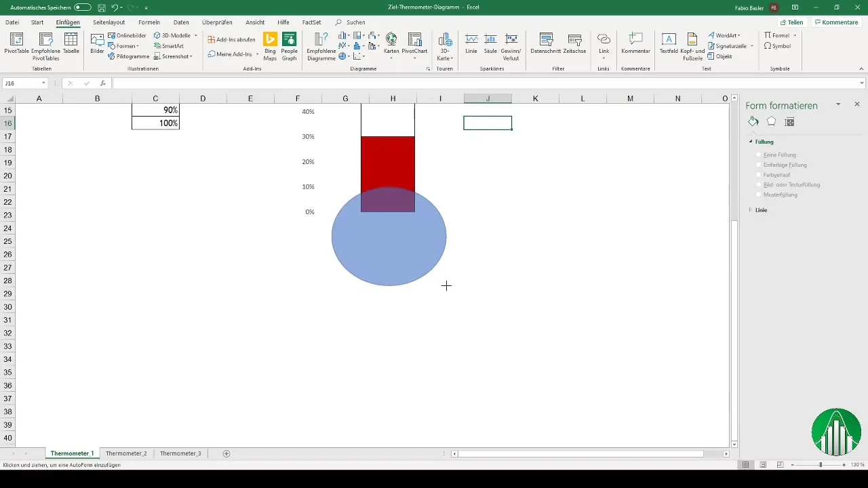868x488 pixels.
Task: Toggle Automatisches Speichern switch
Action: (83, 7)
